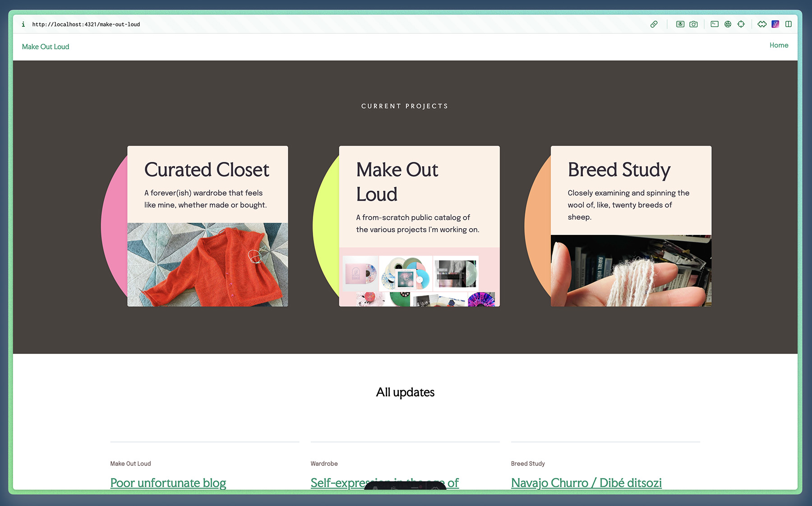Click the Make Out Loud site header link
The height and width of the screenshot is (506, 812).
(46, 46)
